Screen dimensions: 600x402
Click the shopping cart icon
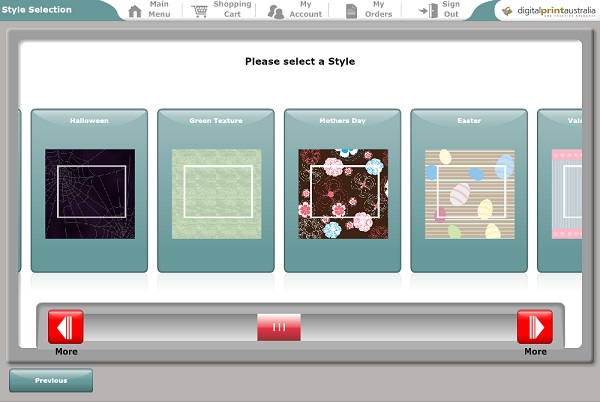pos(199,11)
